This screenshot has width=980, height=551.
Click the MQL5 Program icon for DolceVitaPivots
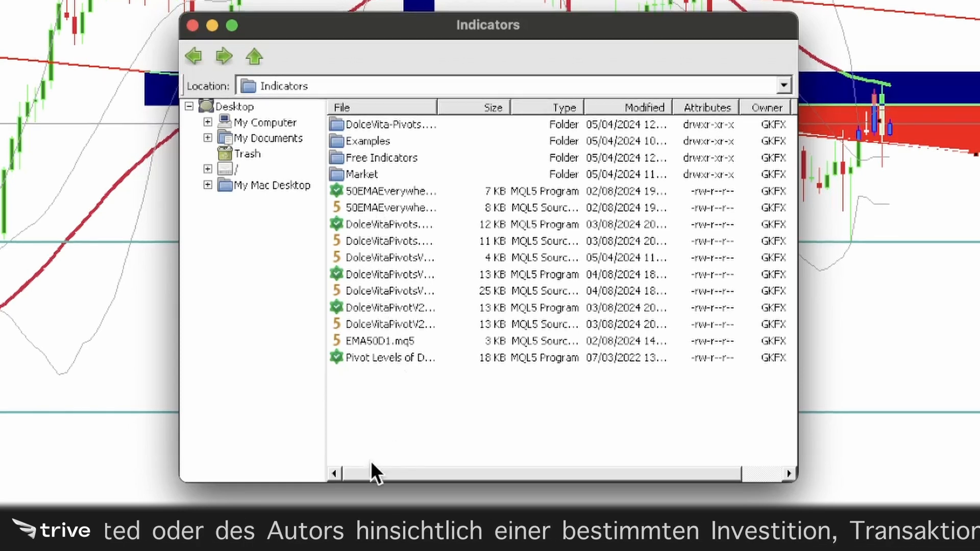[x=336, y=224]
